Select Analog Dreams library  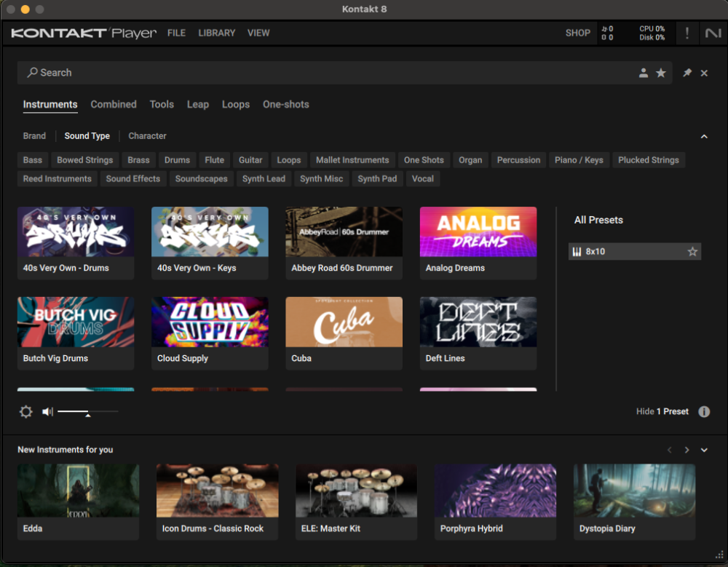478,243
